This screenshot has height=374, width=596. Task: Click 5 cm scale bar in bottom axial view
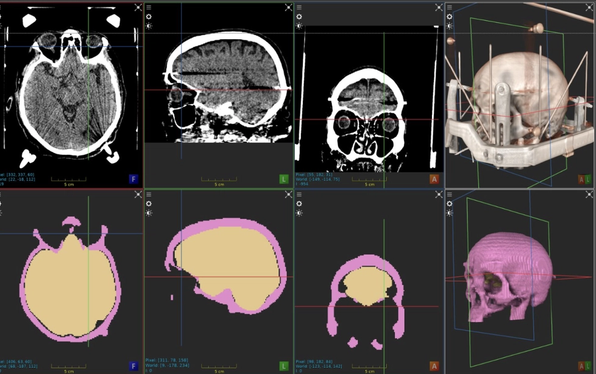pyautogui.click(x=69, y=368)
